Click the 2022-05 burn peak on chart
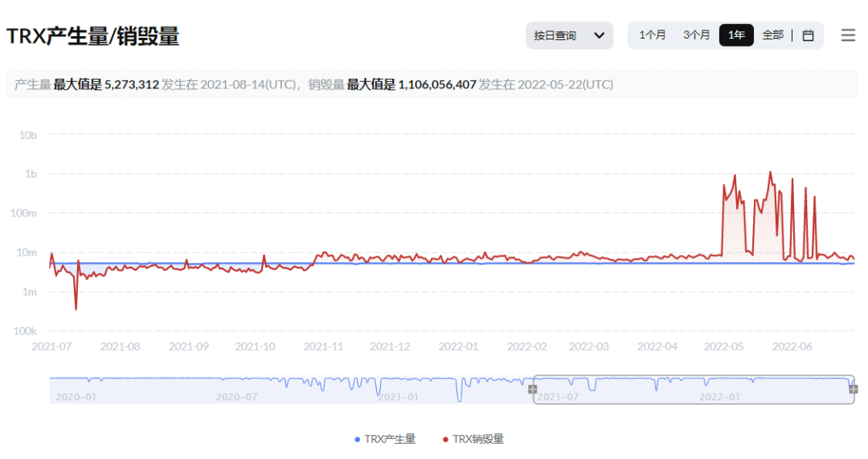The height and width of the screenshot is (459, 868). point(770,172)
